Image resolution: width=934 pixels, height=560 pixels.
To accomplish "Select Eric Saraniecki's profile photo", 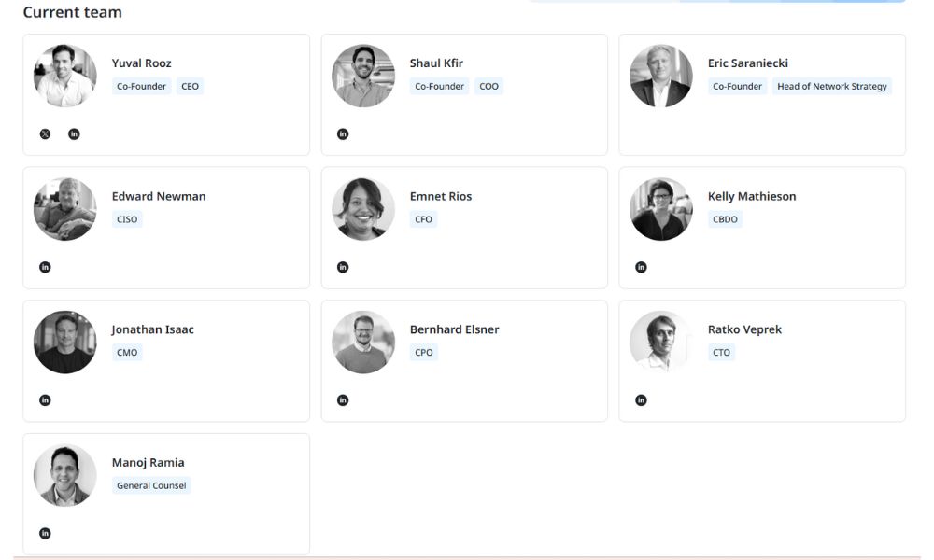I will click(x=661, y=76).
